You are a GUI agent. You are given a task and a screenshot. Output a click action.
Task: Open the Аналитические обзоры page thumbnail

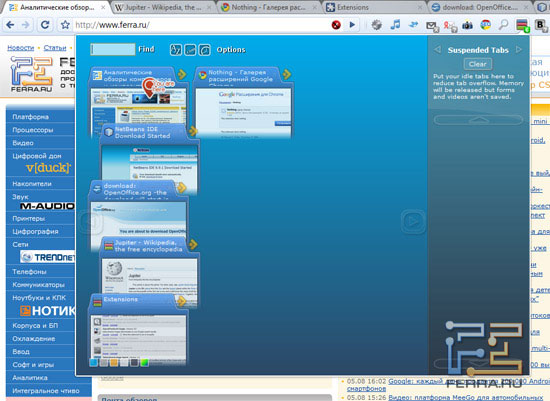(139, 106)
